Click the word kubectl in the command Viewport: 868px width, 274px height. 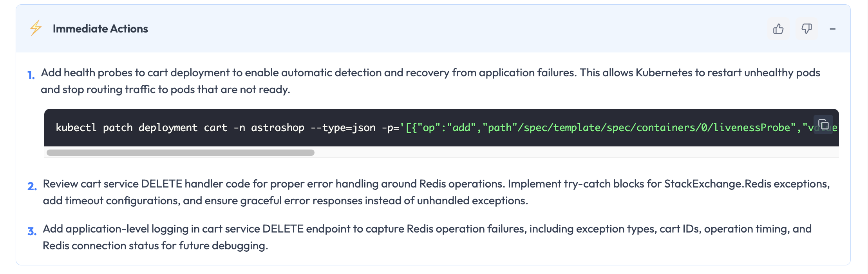pos(76,128)
